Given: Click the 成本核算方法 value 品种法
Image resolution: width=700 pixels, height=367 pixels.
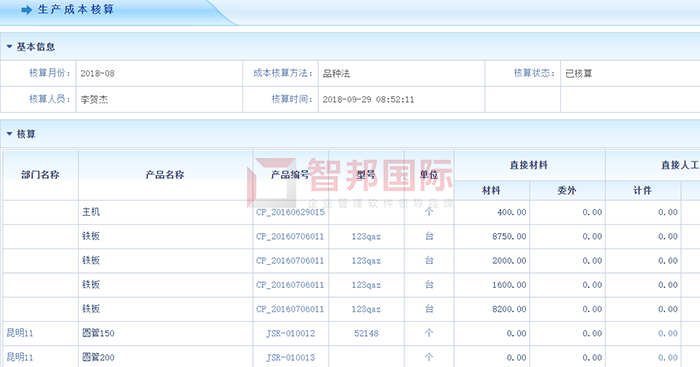Looking at the screenshot, I should tap(336, 73).
